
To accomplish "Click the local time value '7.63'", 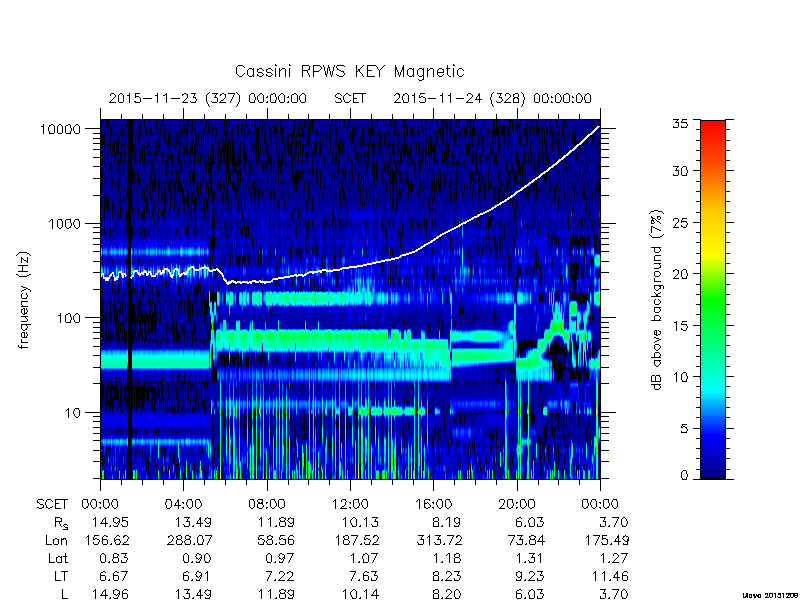I will pyautogui.click(x=365, y=576).
